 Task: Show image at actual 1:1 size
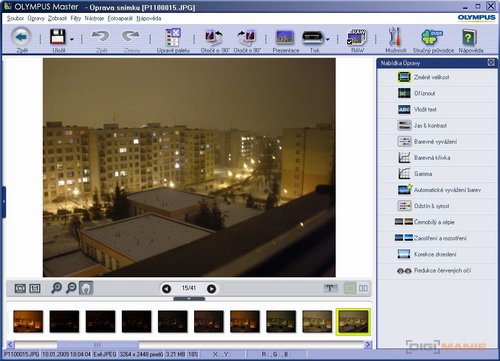pyautogui.click(x=35, y=288)
